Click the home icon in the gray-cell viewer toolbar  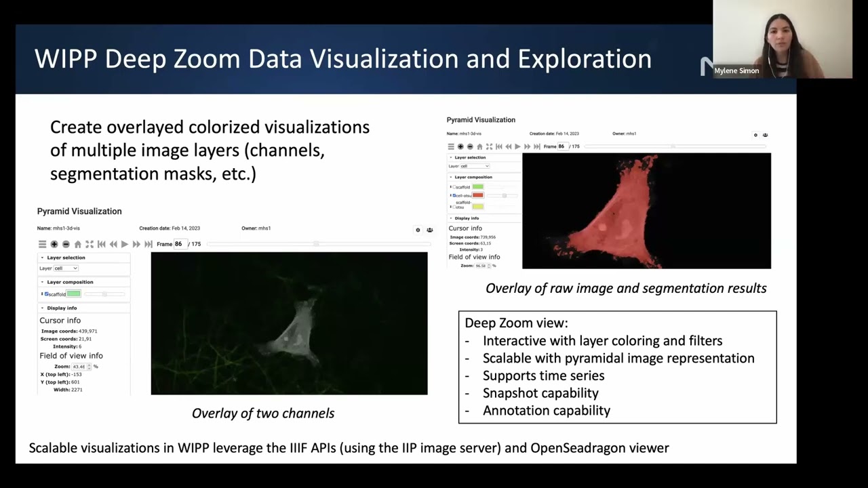pos(77,244)
